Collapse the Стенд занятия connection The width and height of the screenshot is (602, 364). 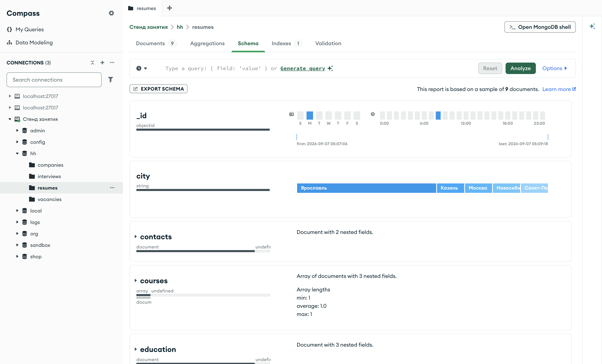pos(10,119)
